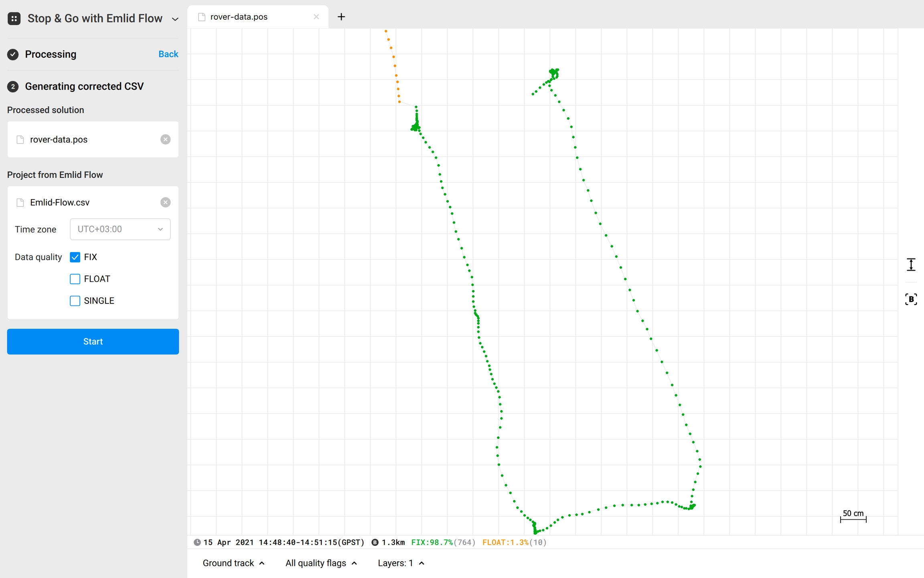Open the Time zone UTC+03:00 dropdown
This screenshot has height=578, width=924.
pyautogui.click(x=120, y=229)
